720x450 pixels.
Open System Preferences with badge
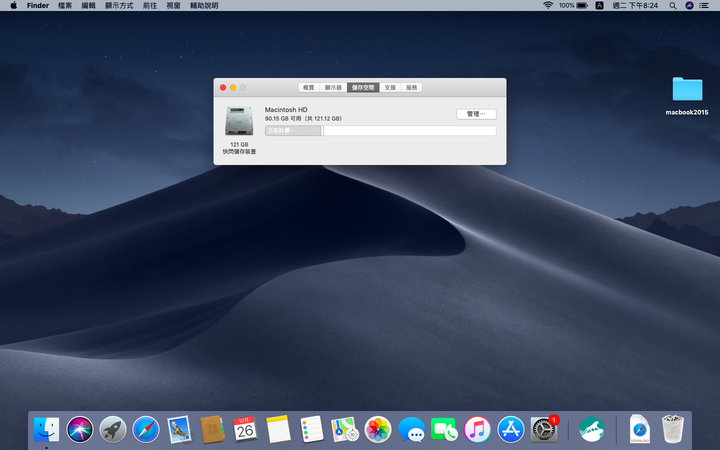tap(544, 430)
